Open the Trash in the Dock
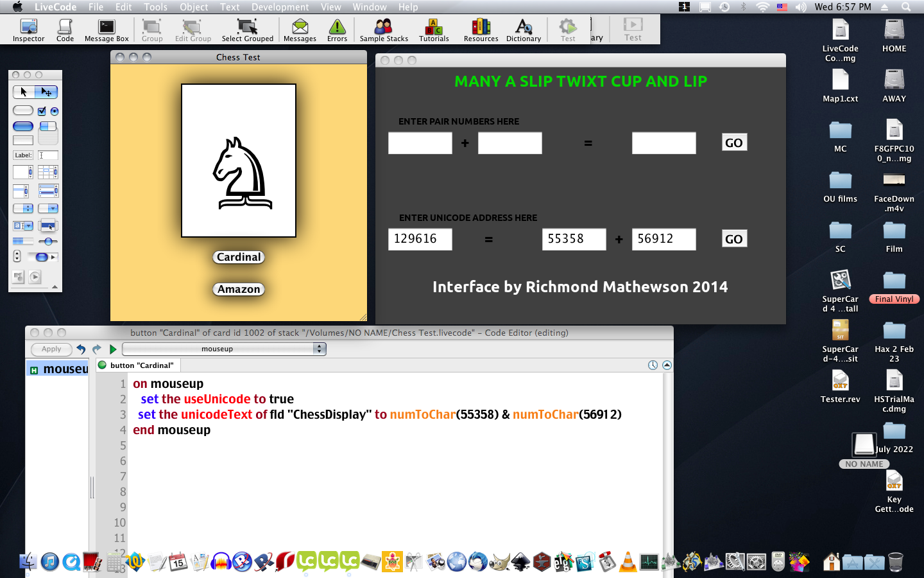The width and height of the screenshot is (924, 578). click(896, 562)
